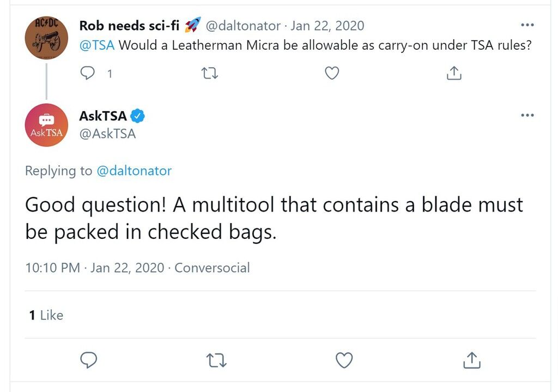
Task: Like Rob's tweet with heart icon
Action: (332, 73)
